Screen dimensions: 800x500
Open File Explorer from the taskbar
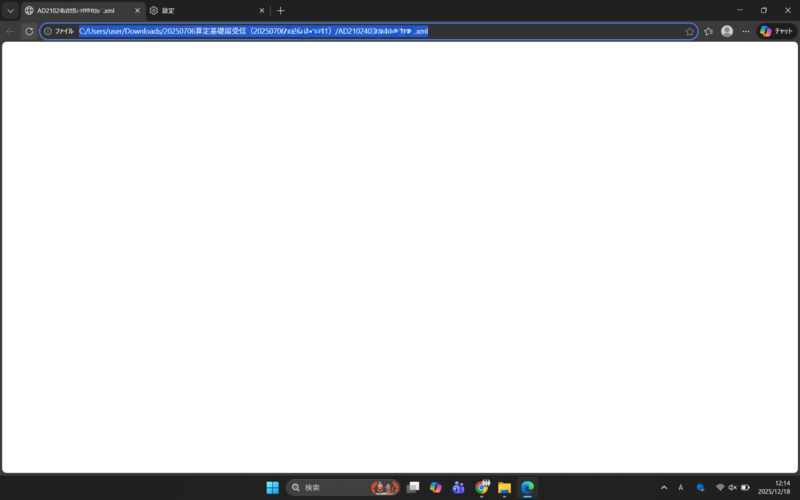[505, 487]
